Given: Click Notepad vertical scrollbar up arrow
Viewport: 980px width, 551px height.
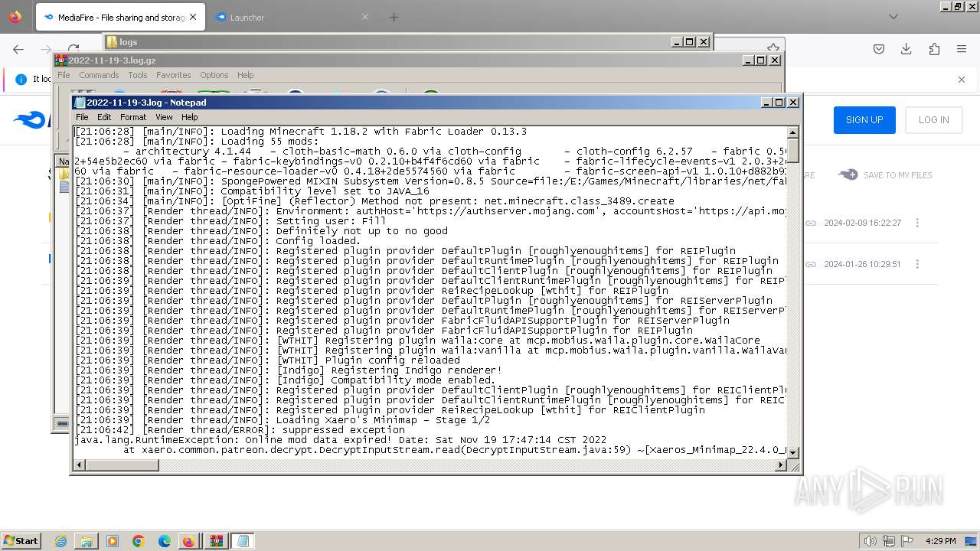Looking at the screenshot, I should pyautogui.click(x=793, y=132).
